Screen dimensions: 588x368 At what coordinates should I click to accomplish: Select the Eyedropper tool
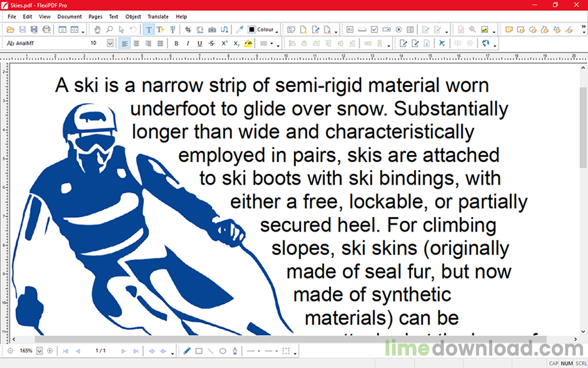239,29
